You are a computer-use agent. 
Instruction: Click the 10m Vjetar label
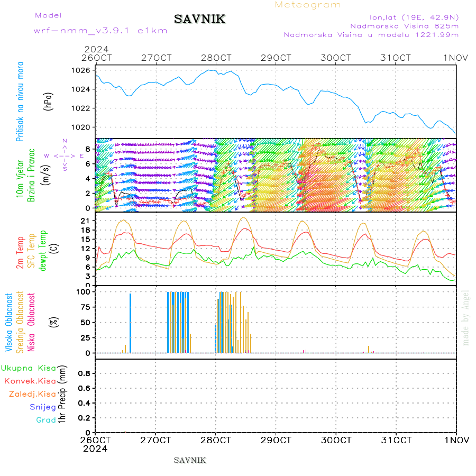pos(20,179)
